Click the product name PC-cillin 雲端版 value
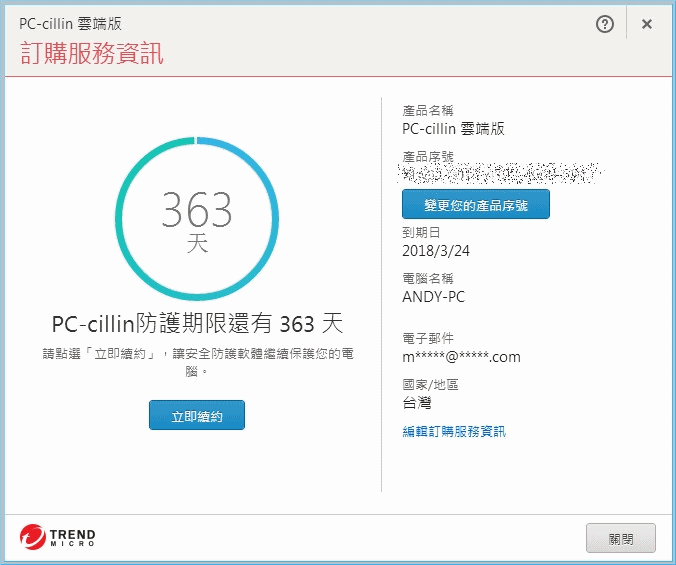The height and width of the screenshot is (565, 676). pos(453,128)
